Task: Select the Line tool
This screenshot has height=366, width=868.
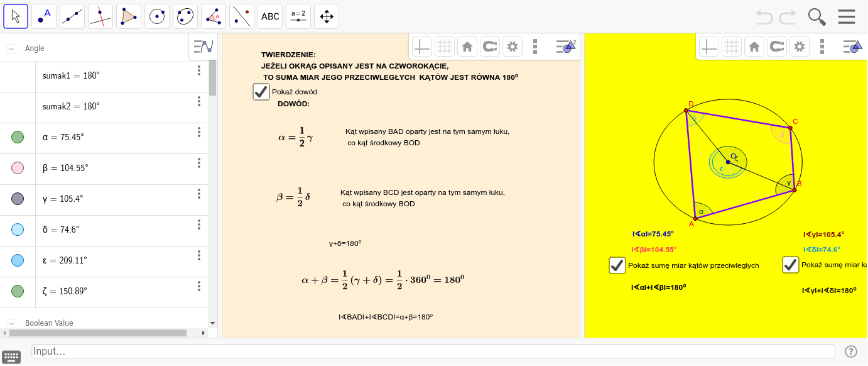Action: [x=72, y=16]
